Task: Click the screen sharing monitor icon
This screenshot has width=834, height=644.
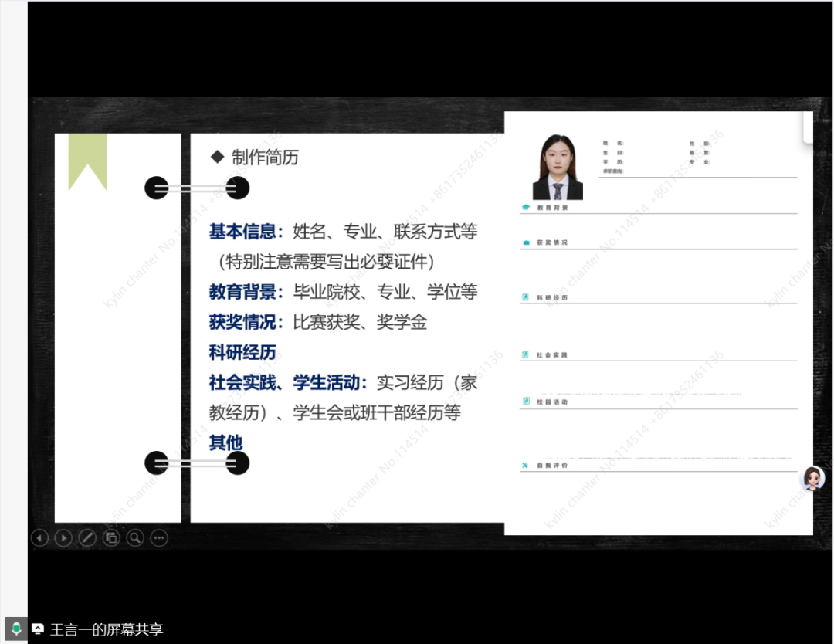Action: click(38, 629)
